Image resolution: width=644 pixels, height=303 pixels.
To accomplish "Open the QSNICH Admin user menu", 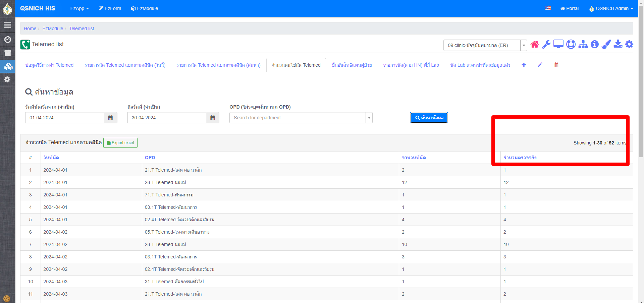I will point(611,8).
